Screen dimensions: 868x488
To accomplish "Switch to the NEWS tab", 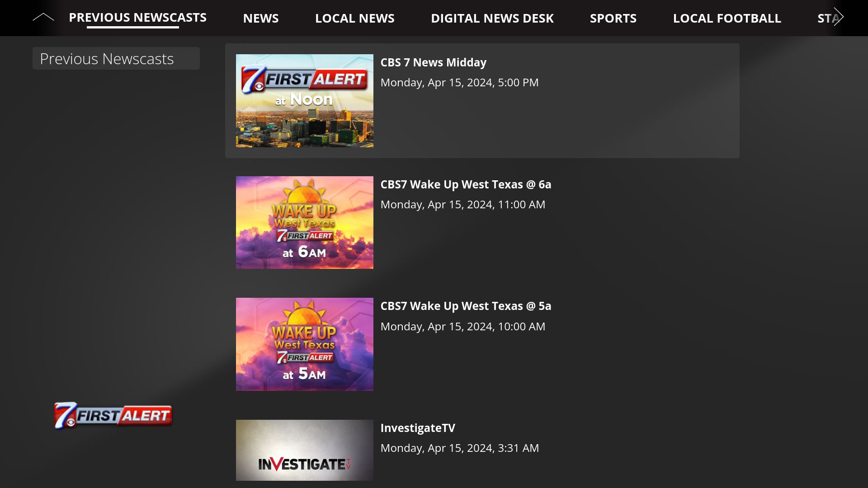I will coord(261,18).
